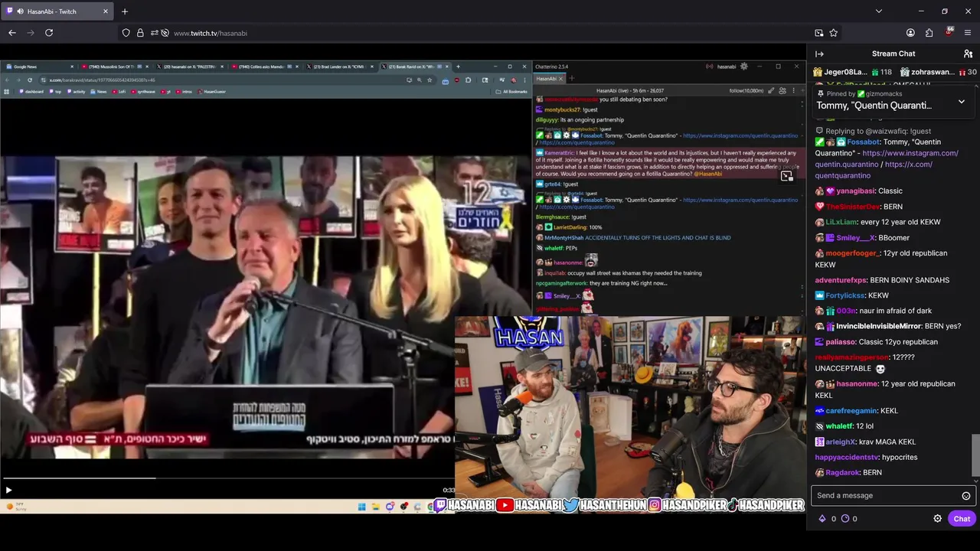The height and width of the screenshot is (551, 980).
Task: Collapse the Stream Chat panel
Action: (819, 54)
